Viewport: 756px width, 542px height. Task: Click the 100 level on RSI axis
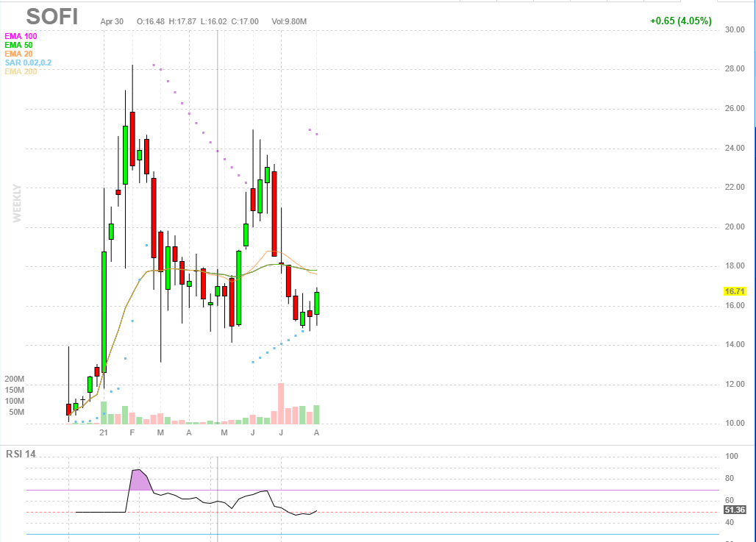(732, 456)
